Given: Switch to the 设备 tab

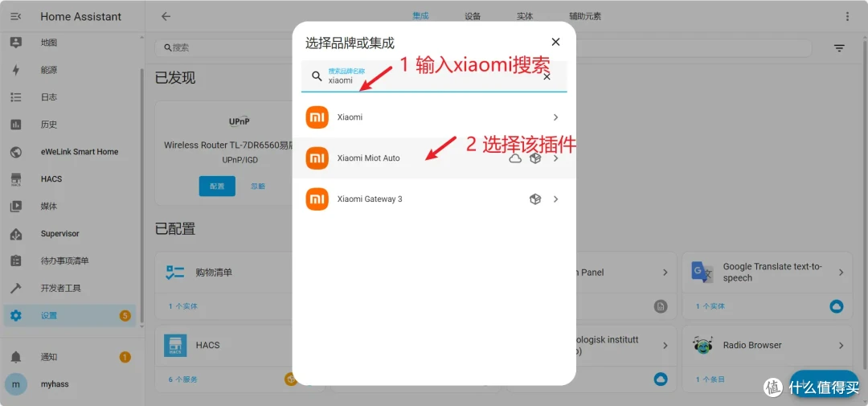Looking at the screenshot, I should pyautogui.click(x=473, y=16).
